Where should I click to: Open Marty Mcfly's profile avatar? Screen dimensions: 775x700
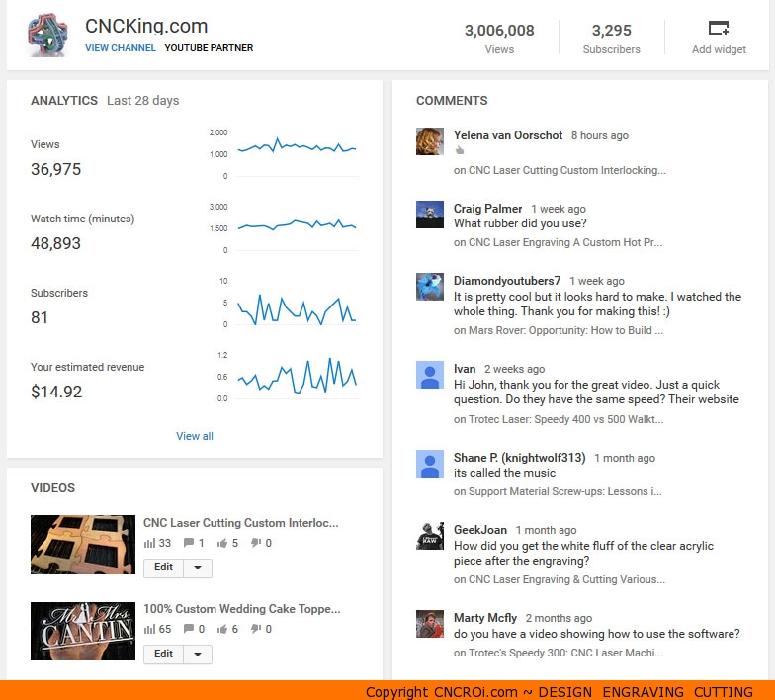[x=429, y=624]
